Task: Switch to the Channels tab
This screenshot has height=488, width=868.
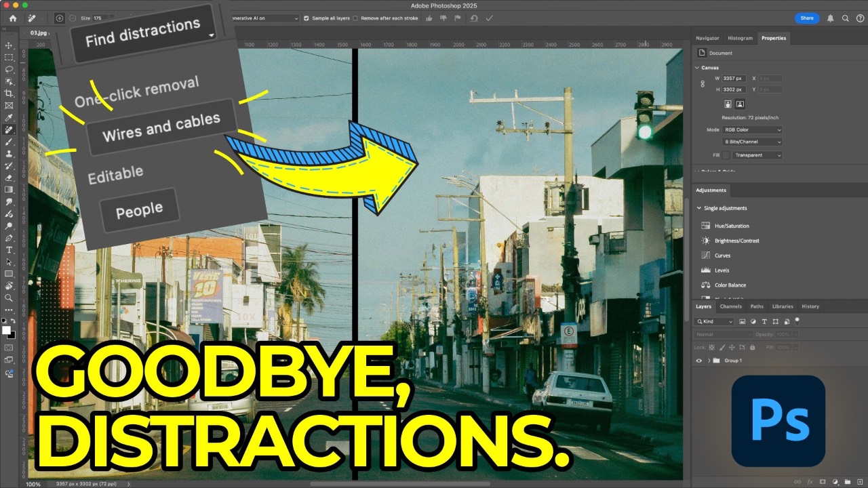Action: pos(730,306)
